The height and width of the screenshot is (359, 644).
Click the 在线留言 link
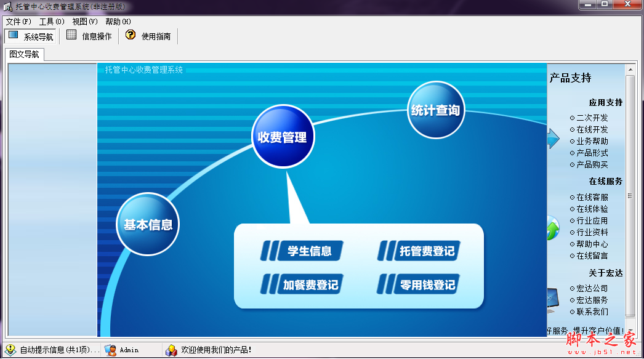[592, 256]
